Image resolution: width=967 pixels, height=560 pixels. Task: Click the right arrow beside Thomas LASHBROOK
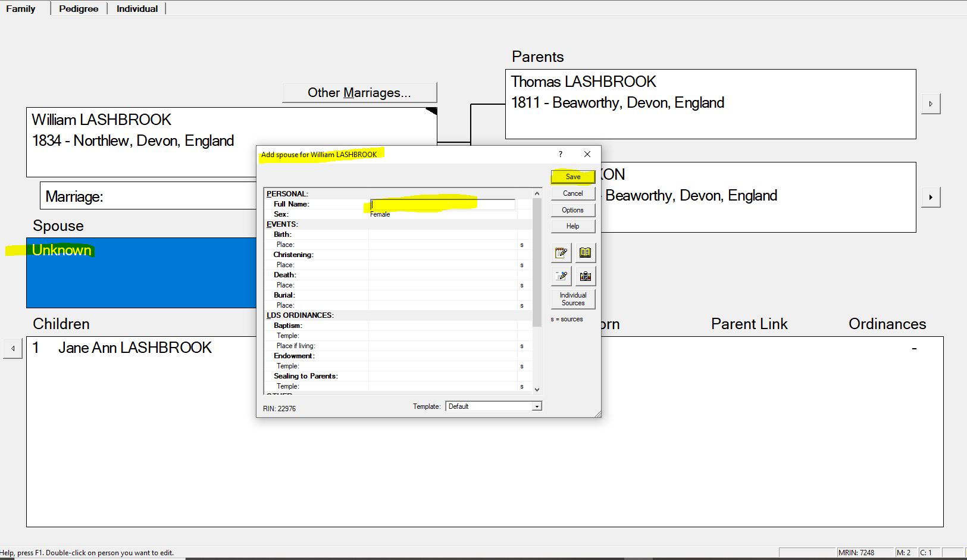click(931, 104)
